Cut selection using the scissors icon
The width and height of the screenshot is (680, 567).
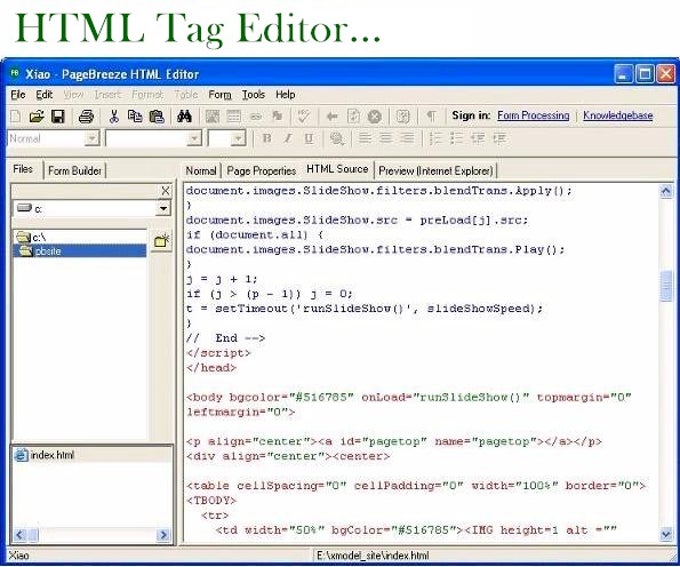pos(114,116)
